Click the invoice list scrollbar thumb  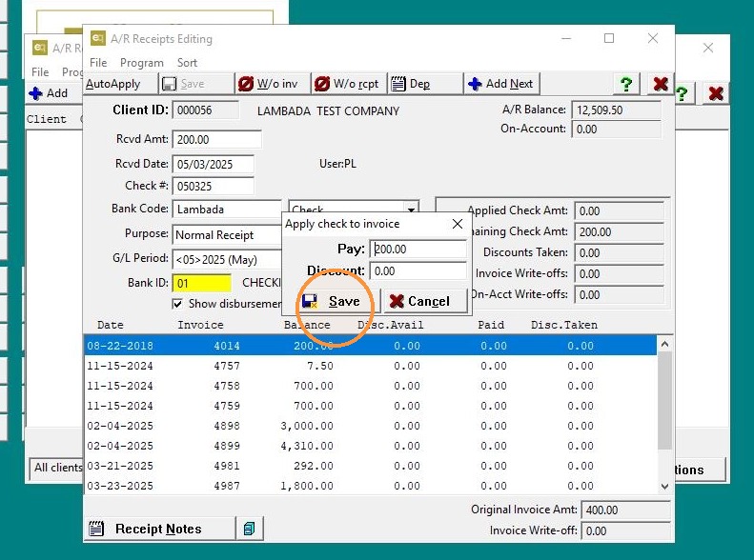click(x=664, y=401)
